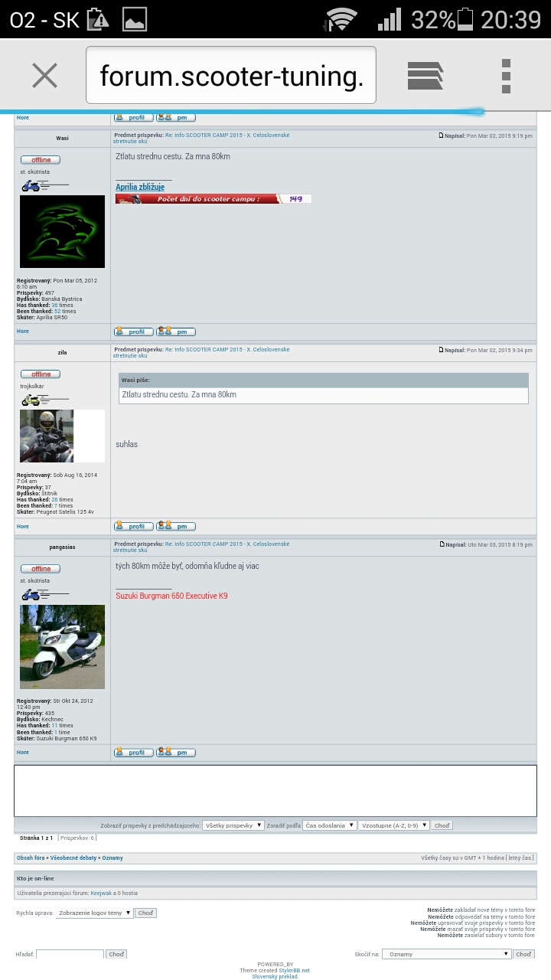Open pangasias' profile via the profil button
551x980 pixels.
point(133,752)
